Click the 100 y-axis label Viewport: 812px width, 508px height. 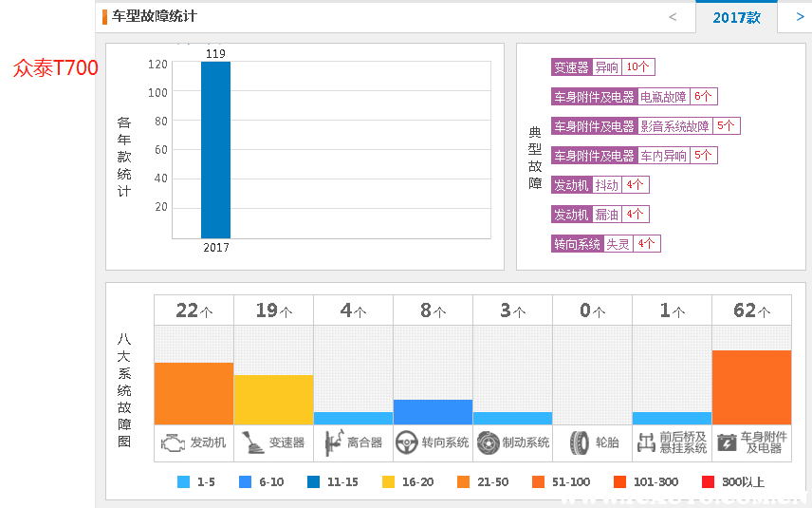pos(157,93)
